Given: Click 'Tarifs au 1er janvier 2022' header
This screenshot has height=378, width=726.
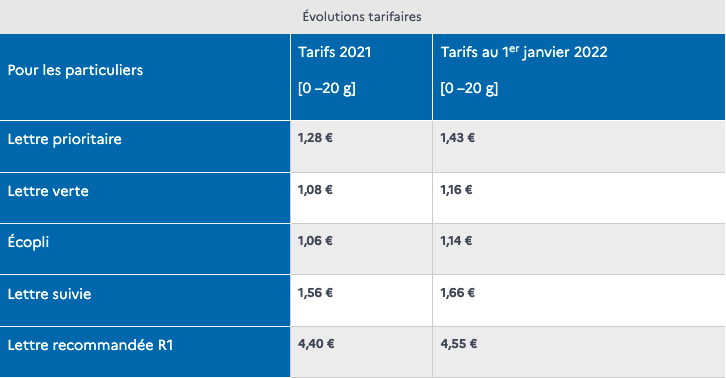Looking at the screenshot, I should (524, 52).
